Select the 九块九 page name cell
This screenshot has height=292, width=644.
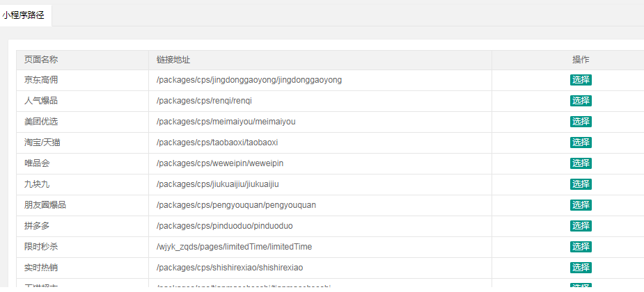[x=83, y=185]
